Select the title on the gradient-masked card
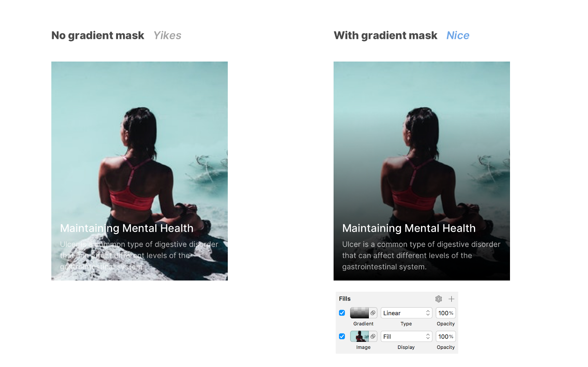Image resolution: width=588 pixels, height=367 pixels. coord(409,228)
